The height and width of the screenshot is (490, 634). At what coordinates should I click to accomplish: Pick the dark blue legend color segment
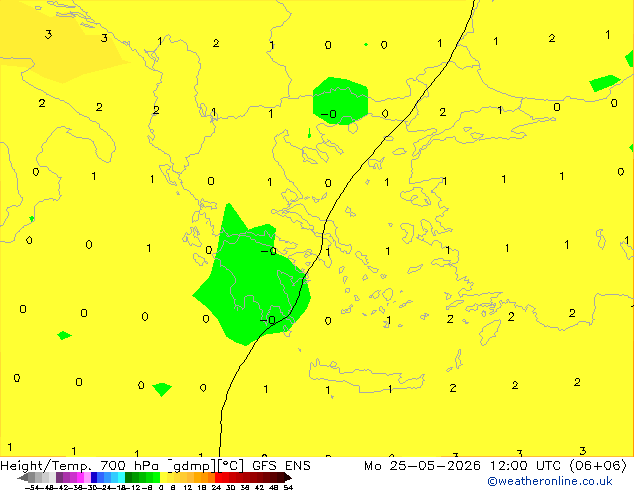click(94, 477)
